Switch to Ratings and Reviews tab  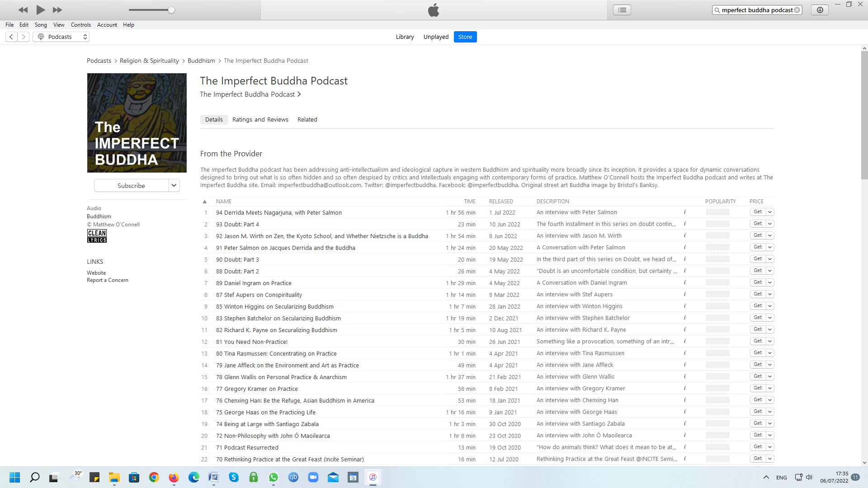pyautogui.click(x=260, y=120)
